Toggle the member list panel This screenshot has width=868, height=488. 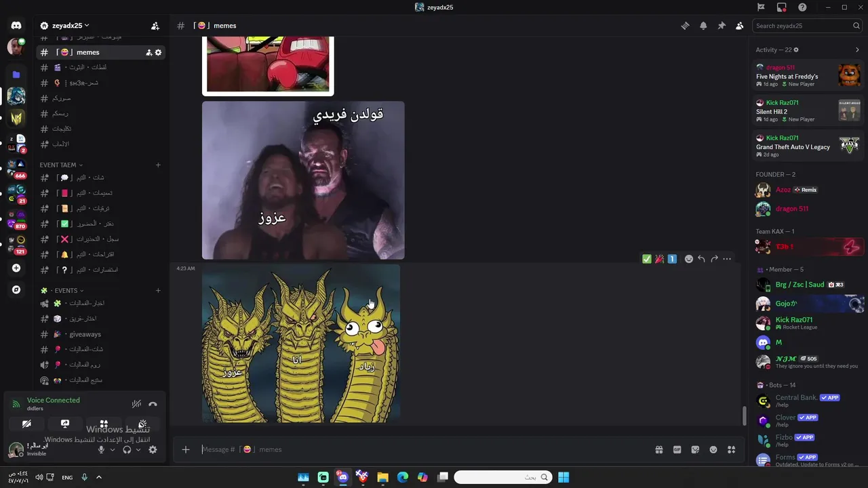pos(739,26)
